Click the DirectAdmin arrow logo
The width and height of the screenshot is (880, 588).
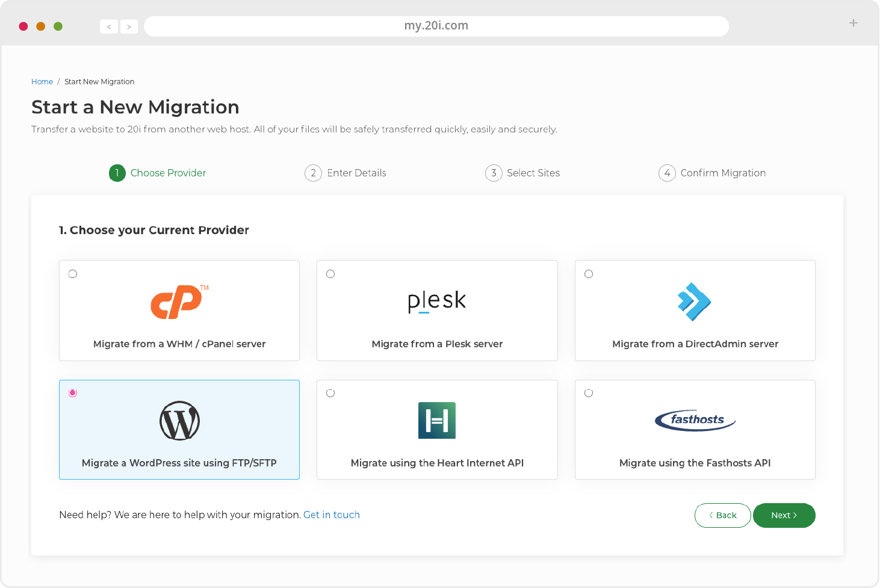point(694,302)
